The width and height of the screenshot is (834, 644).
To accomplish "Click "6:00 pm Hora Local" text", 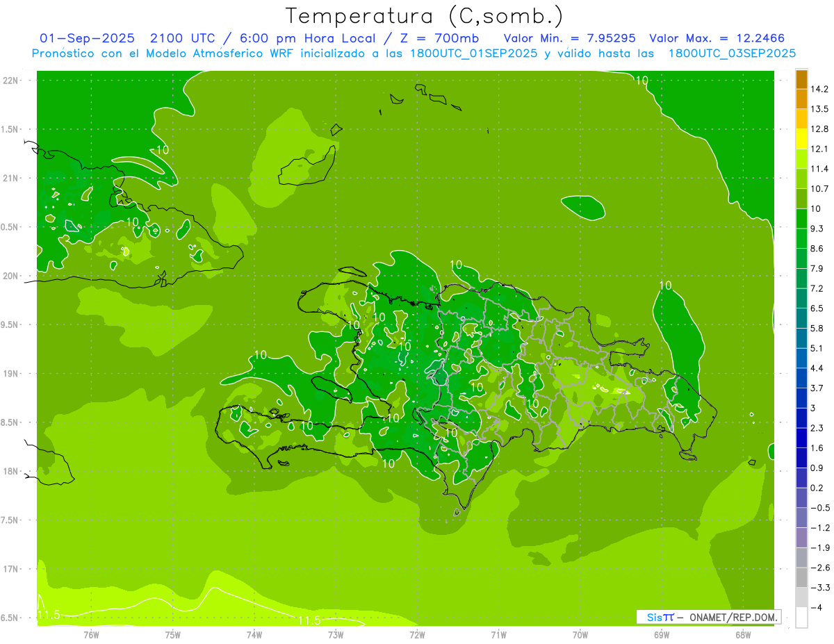I will click(x=307, y=38).
